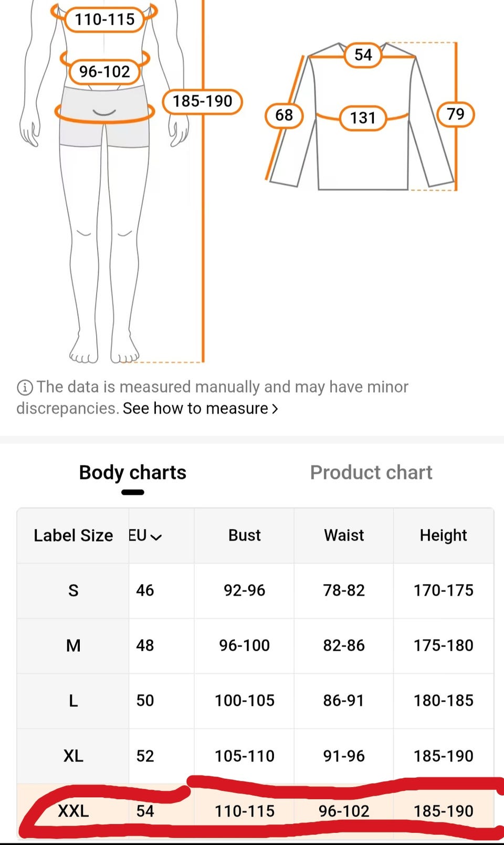Click the 54 shoulder bubble on shirt diagram

(x=363, y=55)
